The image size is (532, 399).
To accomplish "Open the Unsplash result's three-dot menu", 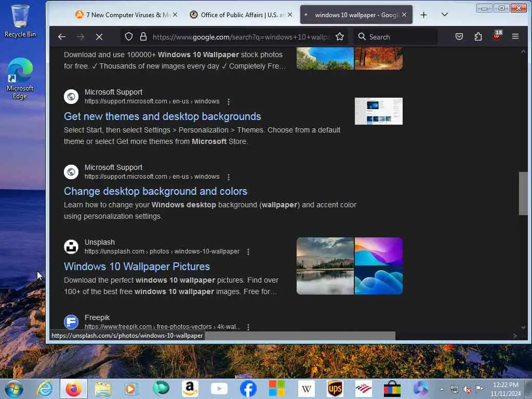I will pyautogui.click(x=248, y=252).
